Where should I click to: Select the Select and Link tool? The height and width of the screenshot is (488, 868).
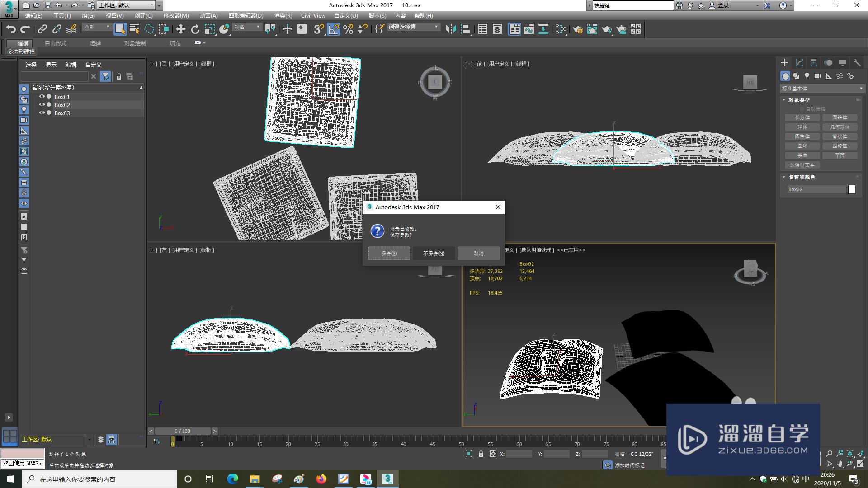(x=42, y=29)
